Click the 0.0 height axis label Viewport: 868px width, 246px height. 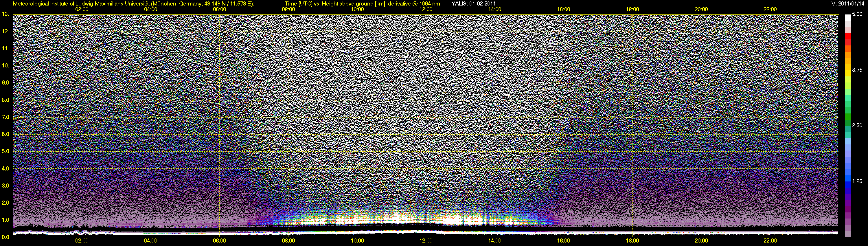5,237
